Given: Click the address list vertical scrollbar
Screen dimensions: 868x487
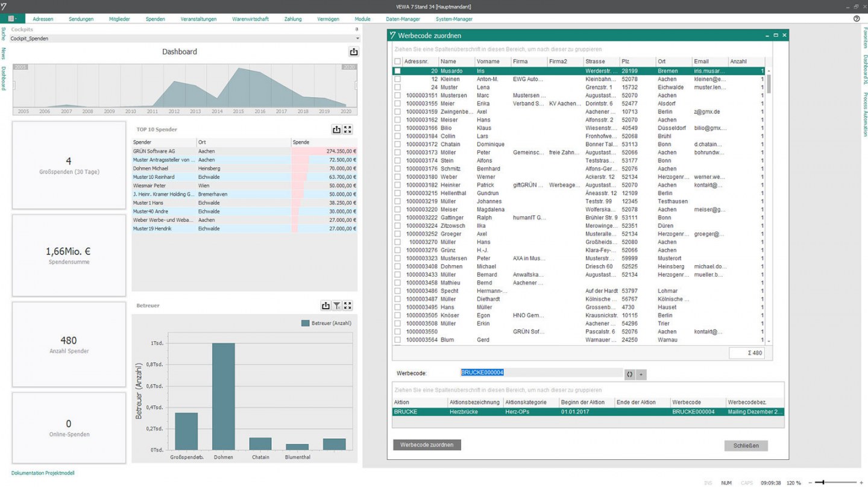Looking at the screenshot, I should click(769, 83).
